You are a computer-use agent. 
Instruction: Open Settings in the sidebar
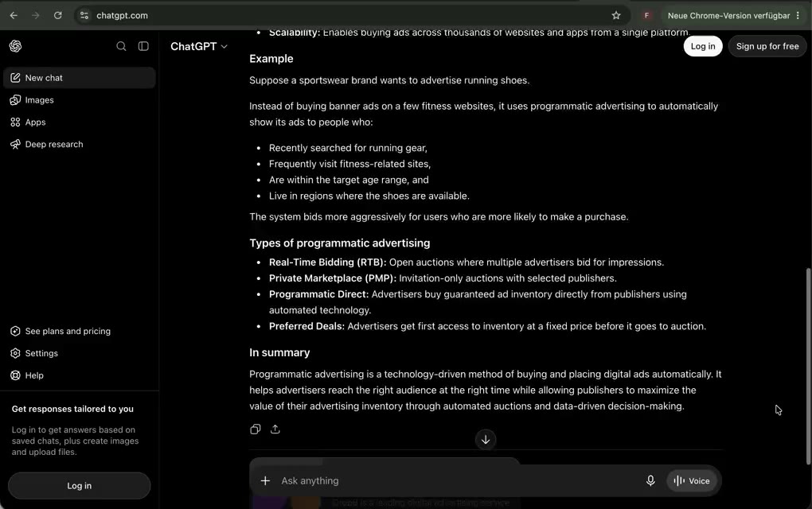(80, 353)
